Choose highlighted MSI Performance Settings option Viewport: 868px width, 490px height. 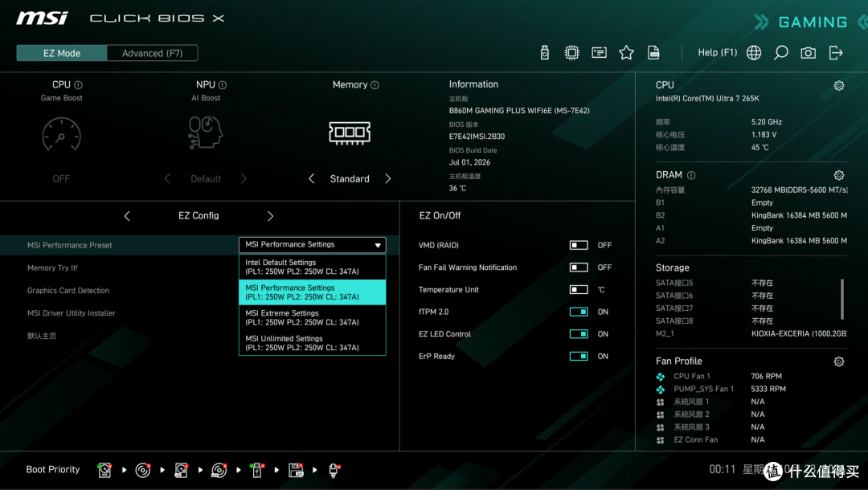[312, 292]
